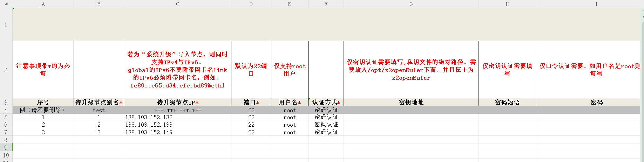Select the red note 默认为22端口

[x=251, y=70]
